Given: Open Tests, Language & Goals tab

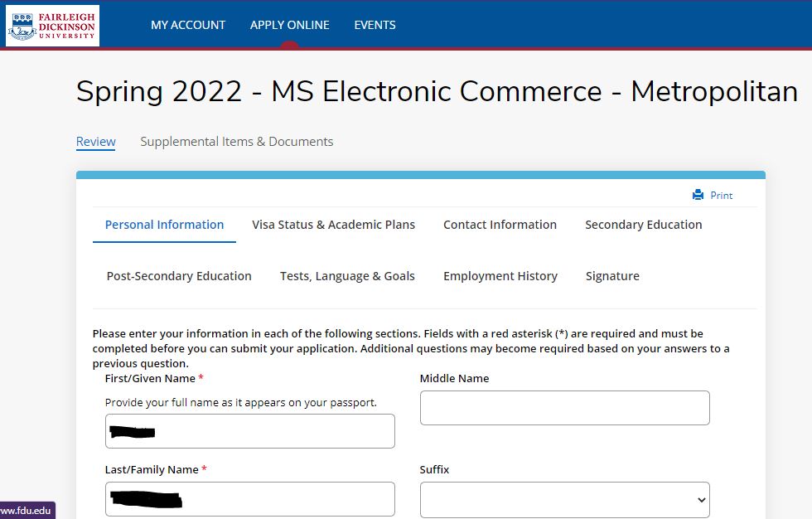Looking at the screenshot, I should tap(347, 276).
